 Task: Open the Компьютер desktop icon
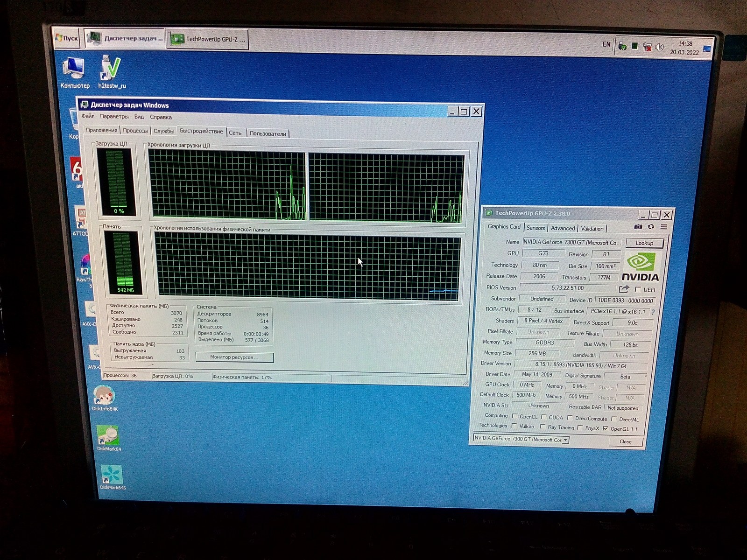point(74,72)
